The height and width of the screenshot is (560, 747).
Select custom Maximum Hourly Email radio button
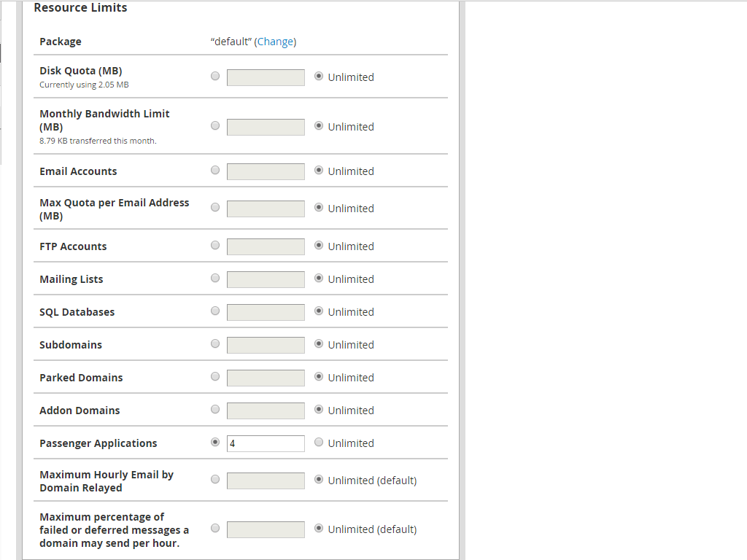click(214, 479)
